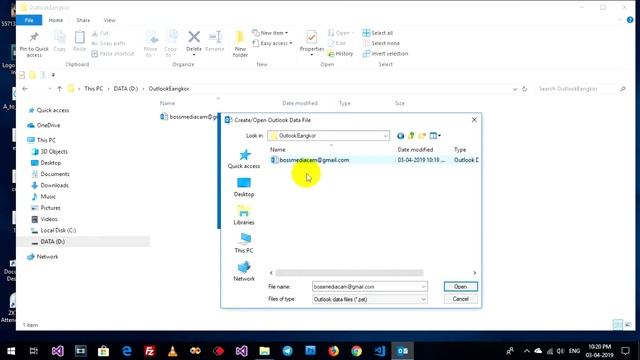Open VLC media player from the taskbar
This screenshot has height=360, width=640.
click(x=172, y=351)
